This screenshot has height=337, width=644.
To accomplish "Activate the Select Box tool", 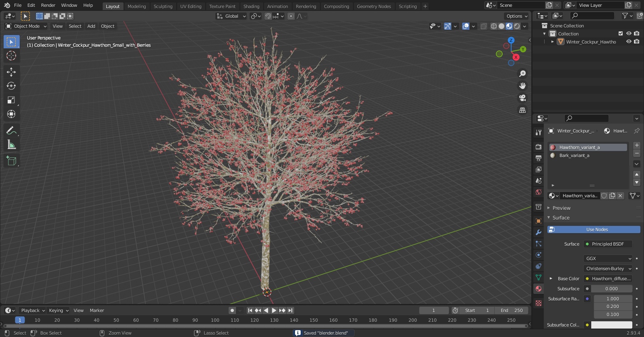I will [11, 41].
